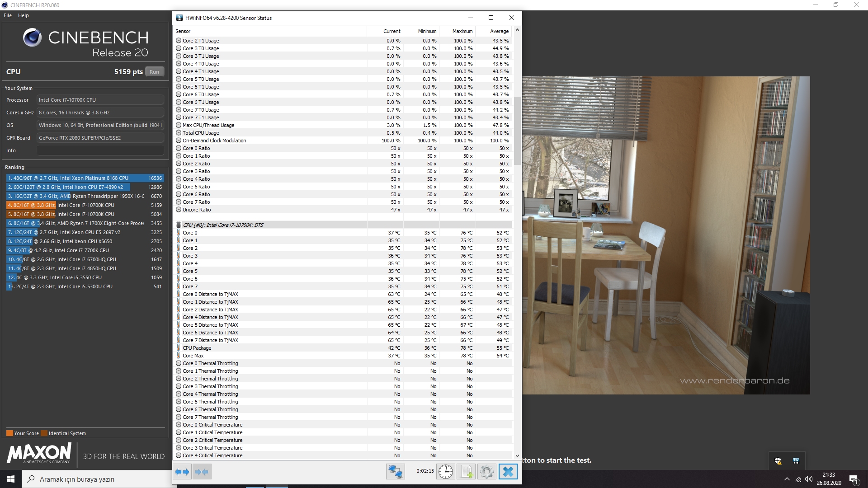
Task: Open the Wi-Fi network tray icon
Action: pyautogui.click(x=798, y=479)
